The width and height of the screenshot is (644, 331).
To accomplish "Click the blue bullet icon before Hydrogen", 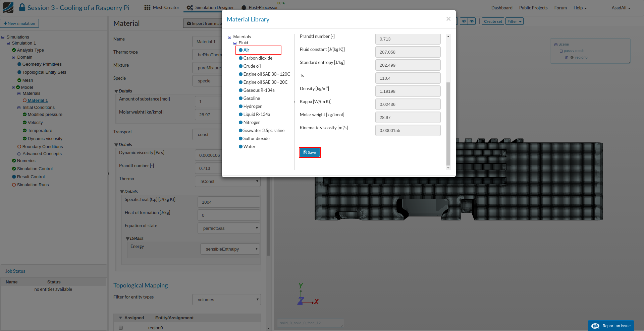I will click(240, 107).
